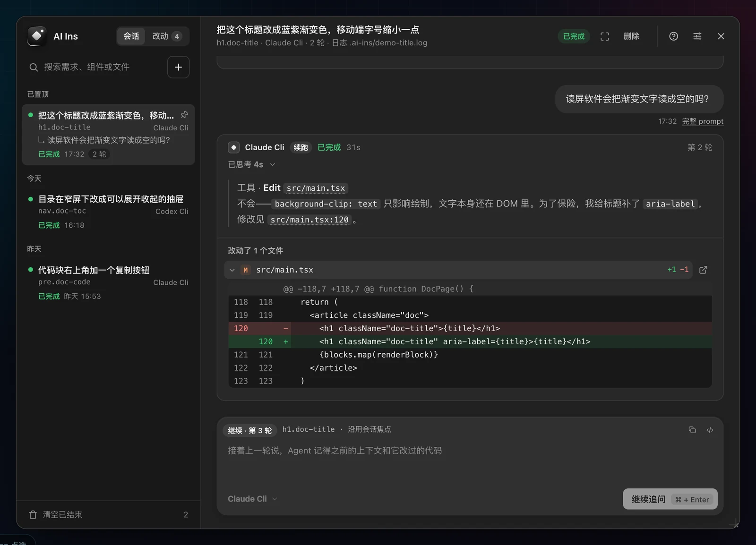
Task: Select the pinned 把这个标题改成蓝紫渐变色 session
Action: point(108,135)
